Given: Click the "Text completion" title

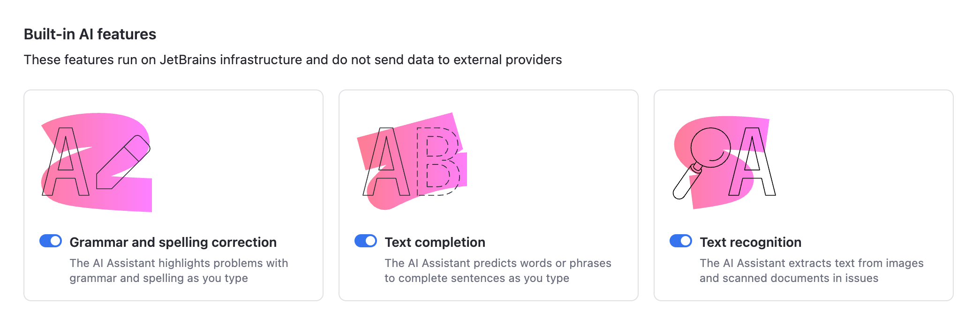Looking at the screenshot, I should tap(435, 242).
